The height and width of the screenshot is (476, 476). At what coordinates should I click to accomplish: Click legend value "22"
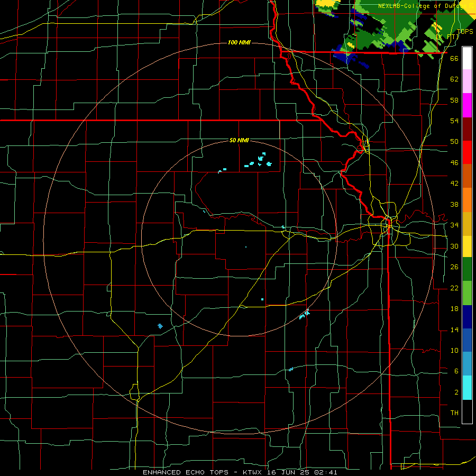click(454, 288)
